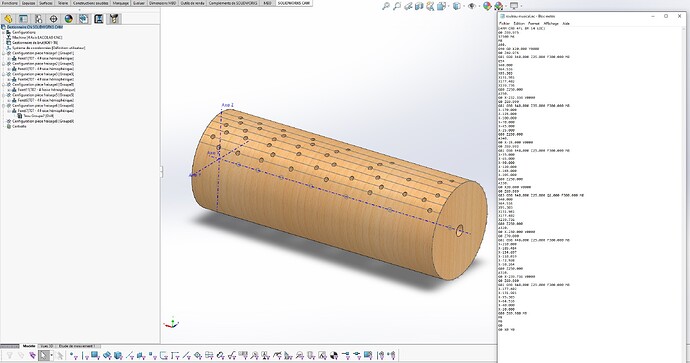Viewport: 690px width, 363px height.
Task: Open the ConfigurationManager tab icon
Action: click(x=38, y=19)
